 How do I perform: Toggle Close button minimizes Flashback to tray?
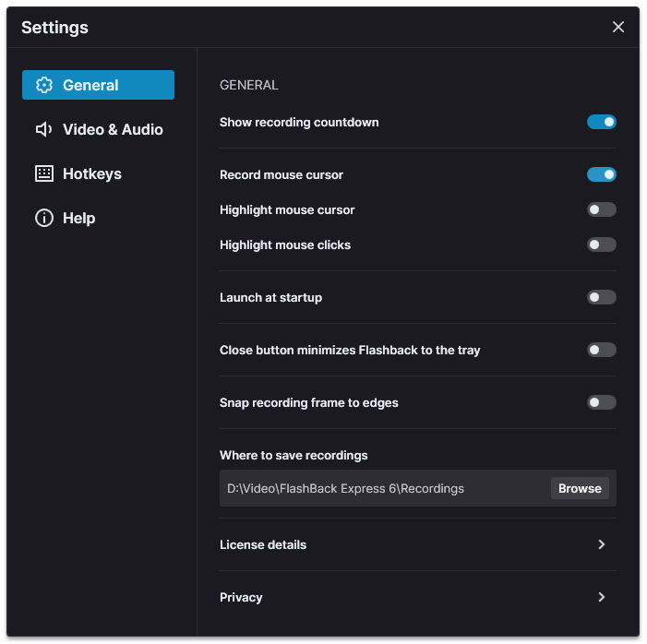point(601,350)
